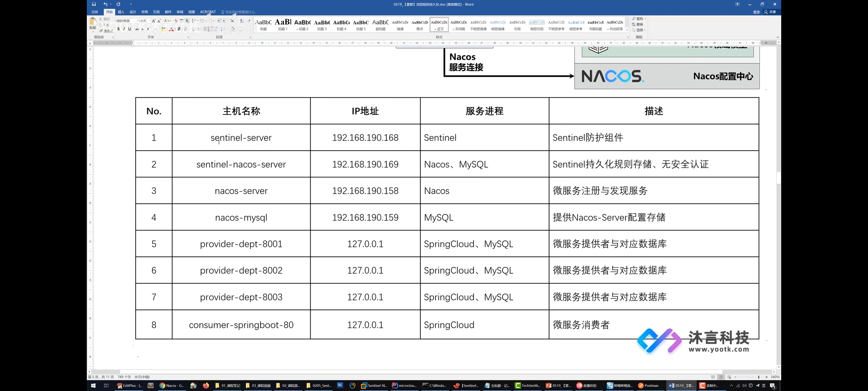868x391 pixels.
Task: Open the 选择 (Select) dropdown
Action: pyautogui.click(x=639, y=30)
